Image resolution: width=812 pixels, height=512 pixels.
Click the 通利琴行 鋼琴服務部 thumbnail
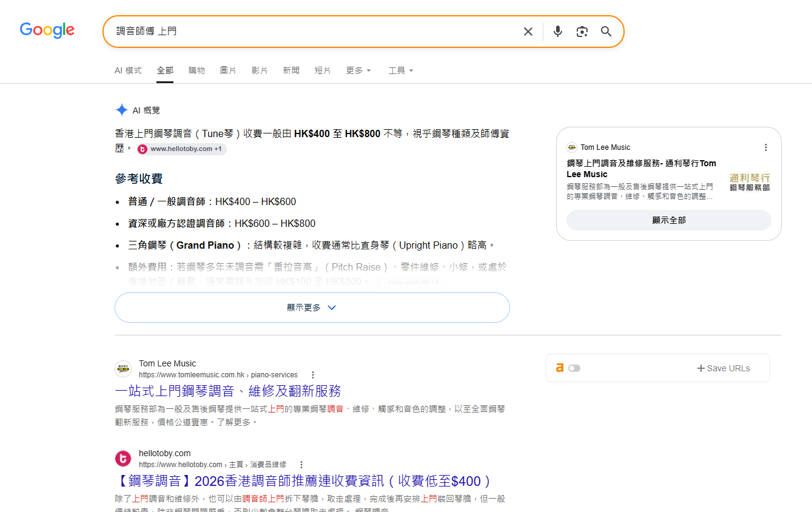tap(750, 182)
